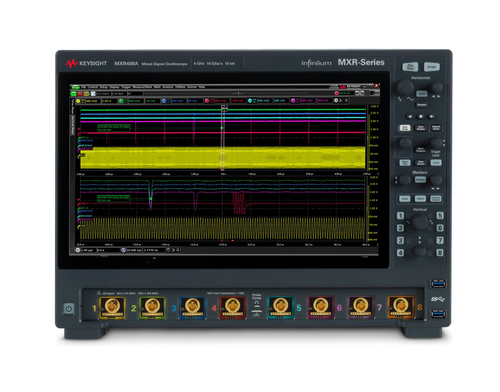Viewport: 500px width, 392px height.
Task: Toggle channel 8 front-panel key
Action: coord(440,253)
